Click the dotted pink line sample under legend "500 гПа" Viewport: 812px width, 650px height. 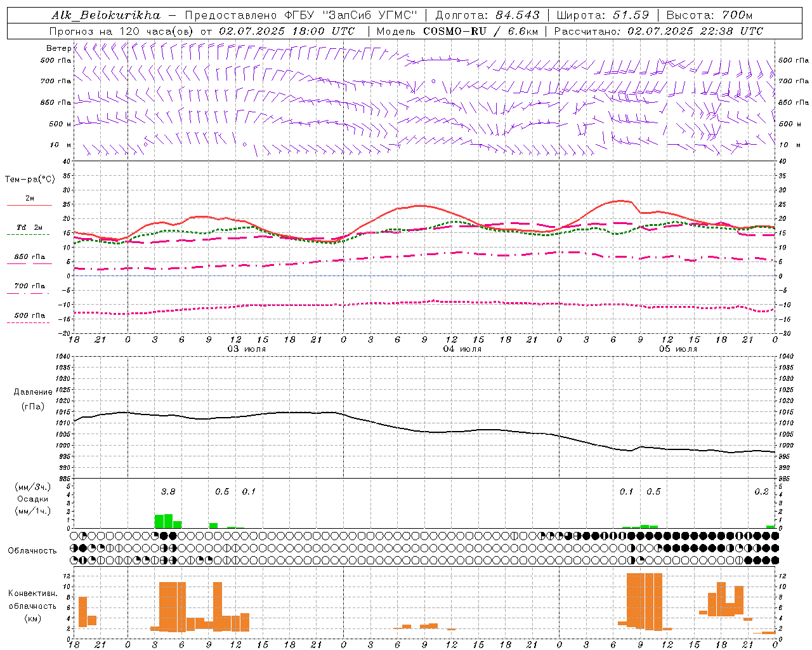point(28,322)
